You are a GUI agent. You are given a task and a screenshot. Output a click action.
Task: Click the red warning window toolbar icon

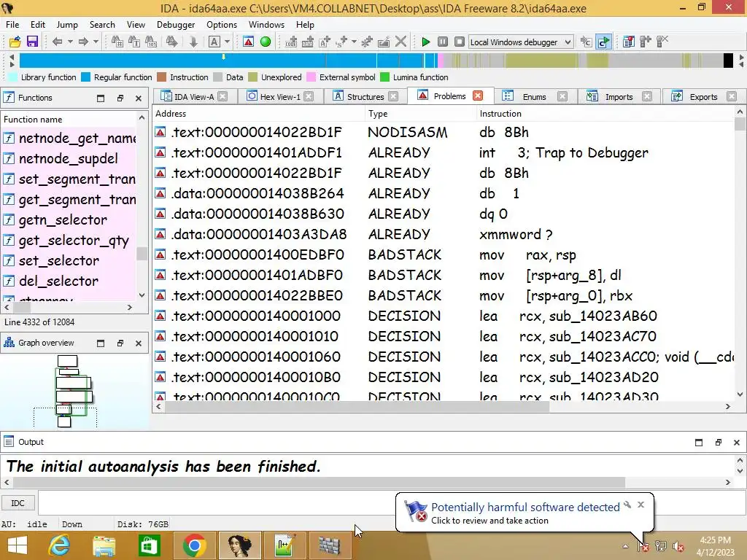(x=248, y=42)
